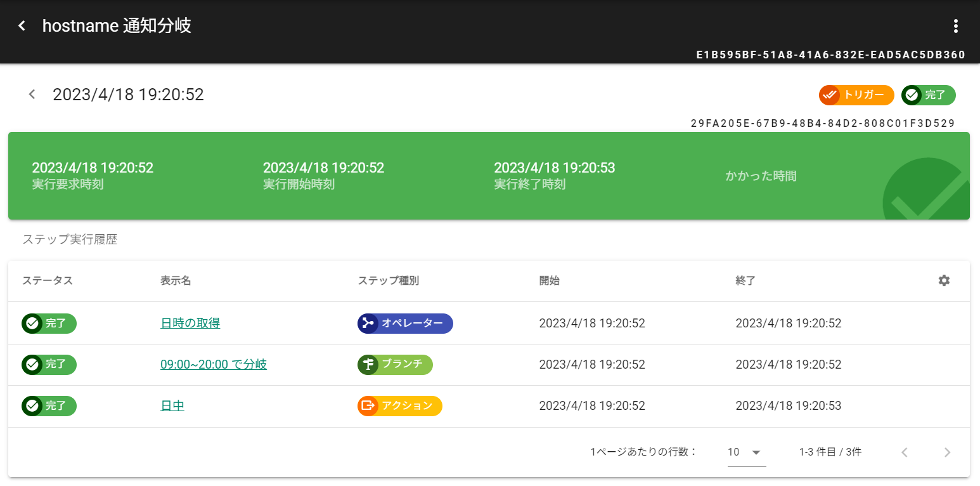Click start time in 日時の取得 row
Screen dimensions: 980x486
[592, 324]
